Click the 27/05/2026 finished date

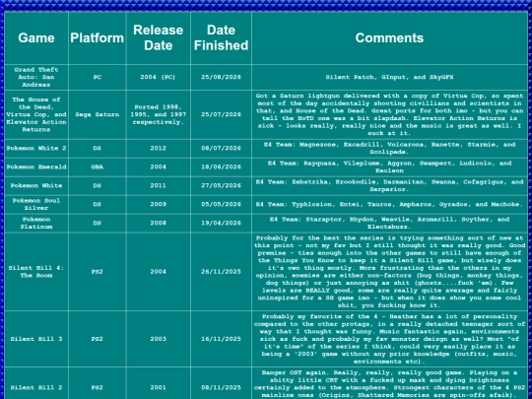(221, 185)
